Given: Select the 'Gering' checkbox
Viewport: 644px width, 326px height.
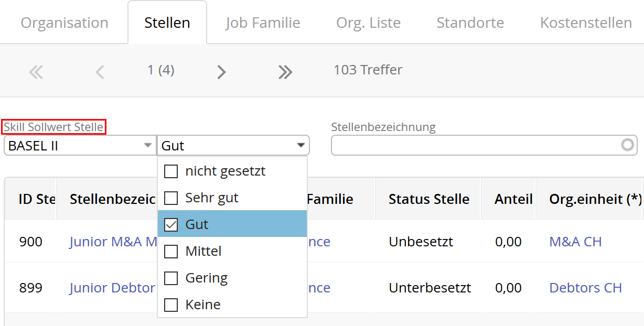Looking at the screenshot, I should pos(171,278).
